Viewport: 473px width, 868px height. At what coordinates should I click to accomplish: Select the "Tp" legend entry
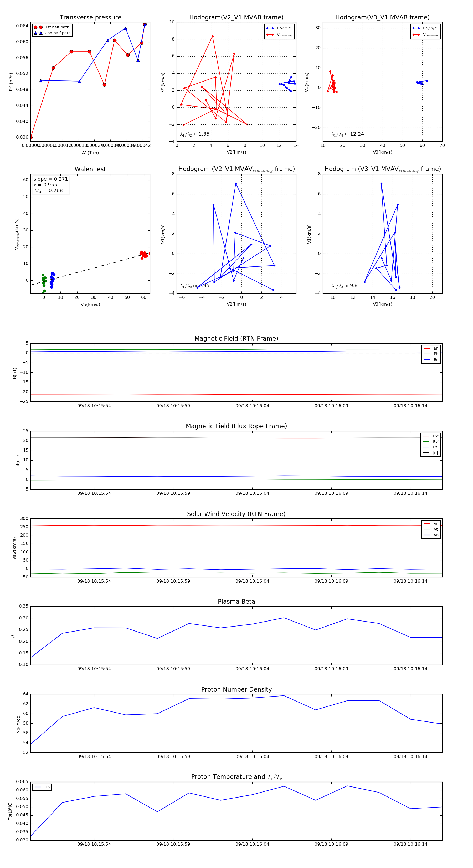(x=43, y=788)
